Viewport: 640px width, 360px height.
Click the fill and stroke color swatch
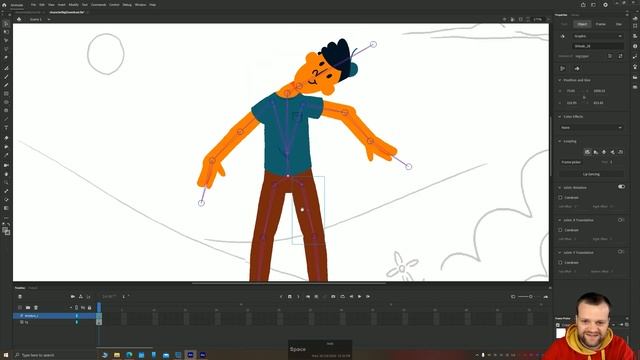coord(6,231)
